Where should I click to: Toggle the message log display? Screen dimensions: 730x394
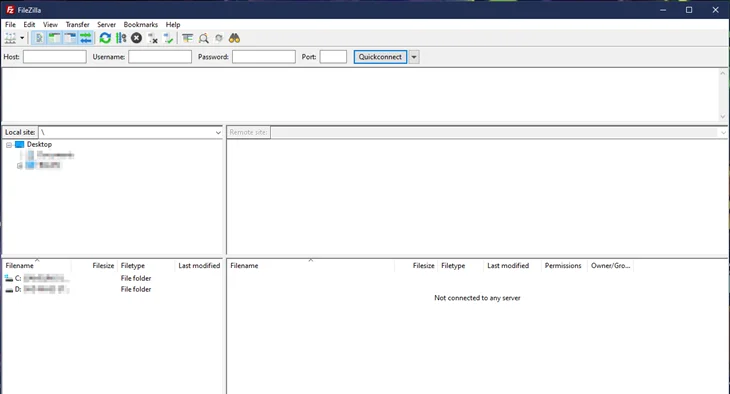39,38
